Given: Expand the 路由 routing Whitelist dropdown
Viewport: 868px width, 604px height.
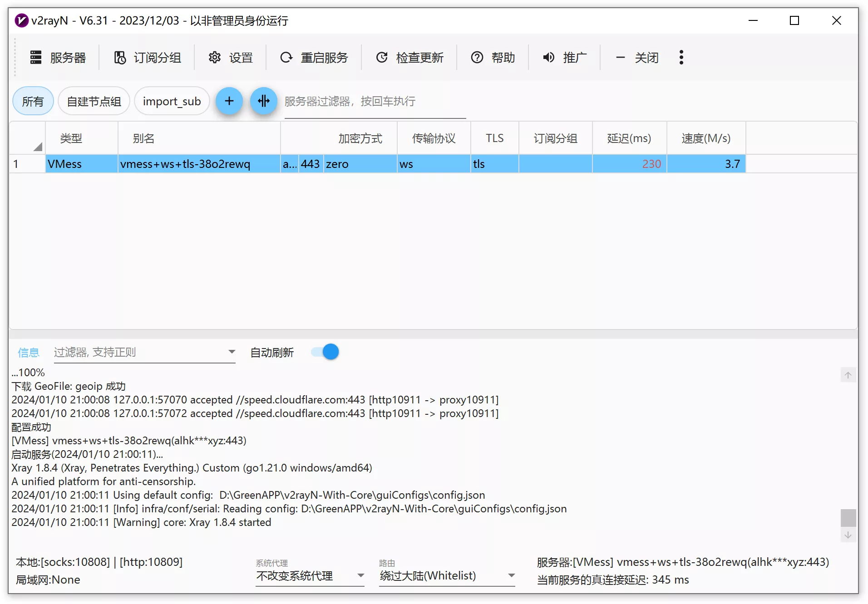Looking at the screenshot, I should [x=511, y=575].
